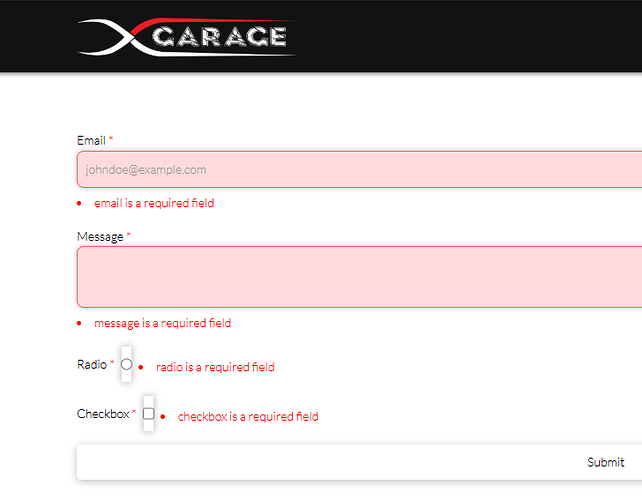Click "message is a required field" error

coord(163,323)
